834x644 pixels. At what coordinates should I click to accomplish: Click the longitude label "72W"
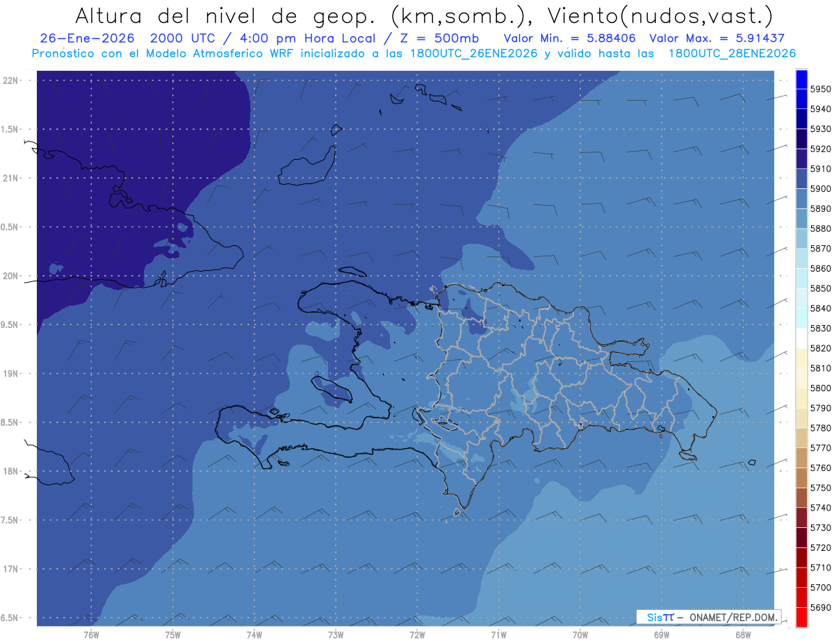tap(417, 635)
